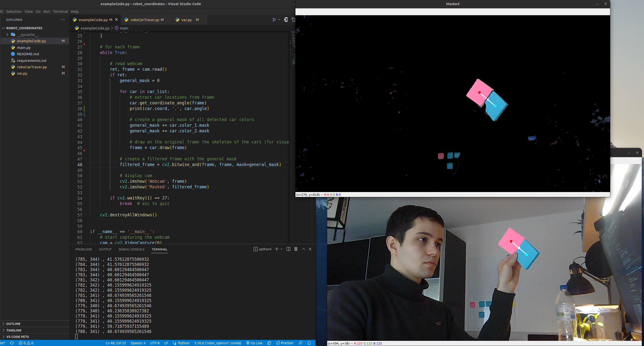Expand the OUTLINE section

[13, 323]
